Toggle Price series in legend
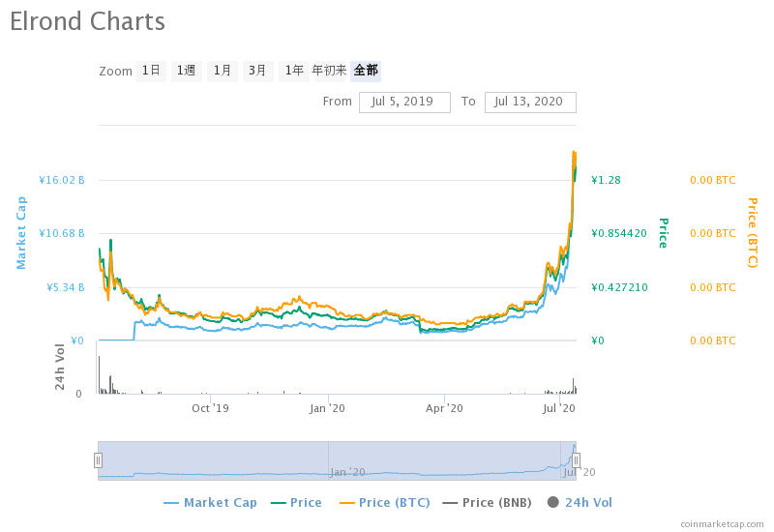Screen dimensions: 774x532 click(x=296, y=502)
